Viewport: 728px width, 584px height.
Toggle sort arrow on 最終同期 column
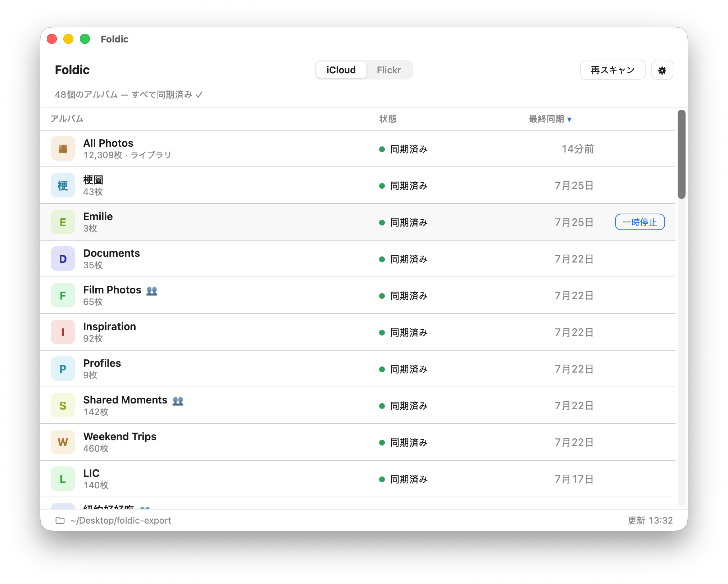tap(569, 119)
